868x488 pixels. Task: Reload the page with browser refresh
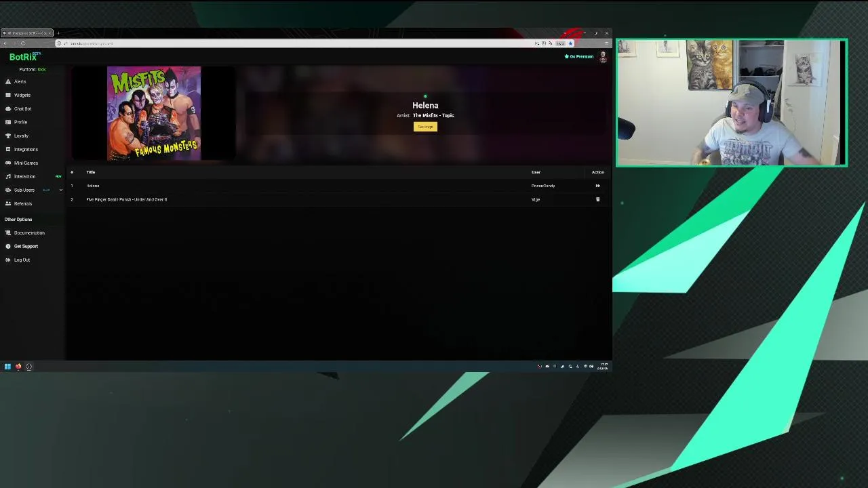coord(22,43)
